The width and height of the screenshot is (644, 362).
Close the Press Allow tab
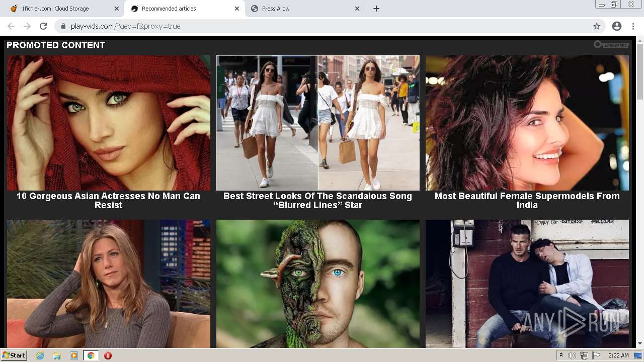coord(357,9)
